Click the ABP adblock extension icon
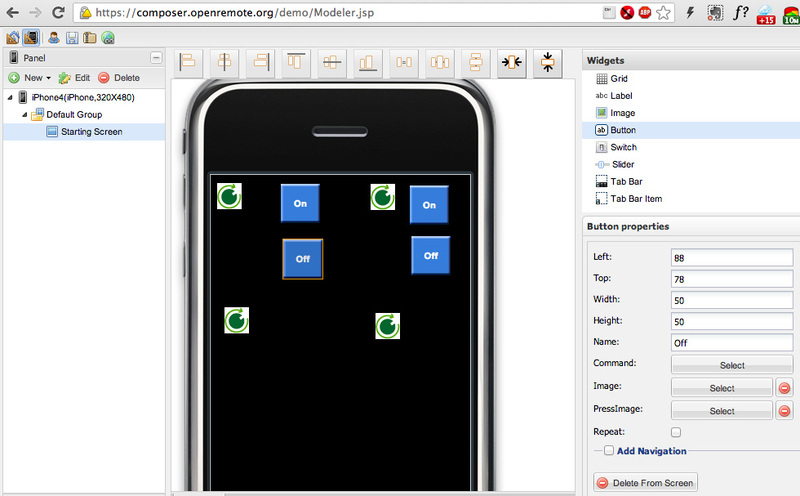800x496 pixels. tap(645, 13)
